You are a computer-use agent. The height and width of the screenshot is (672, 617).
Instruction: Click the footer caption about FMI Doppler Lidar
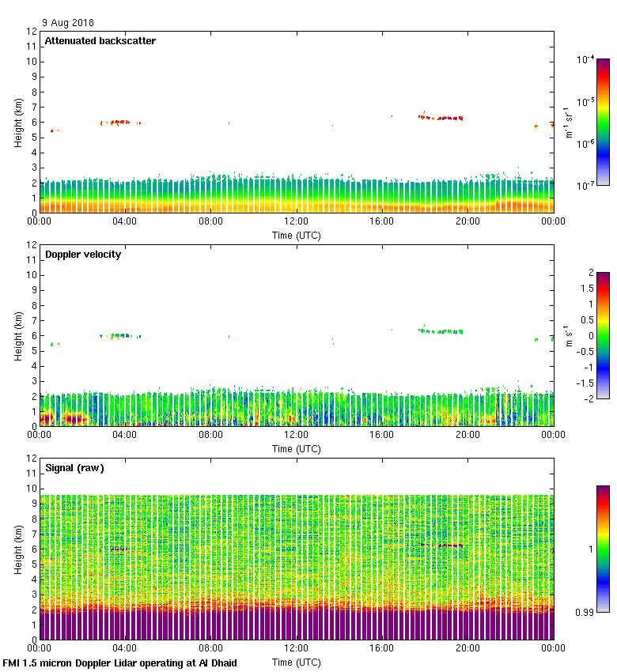click(119, 663)
